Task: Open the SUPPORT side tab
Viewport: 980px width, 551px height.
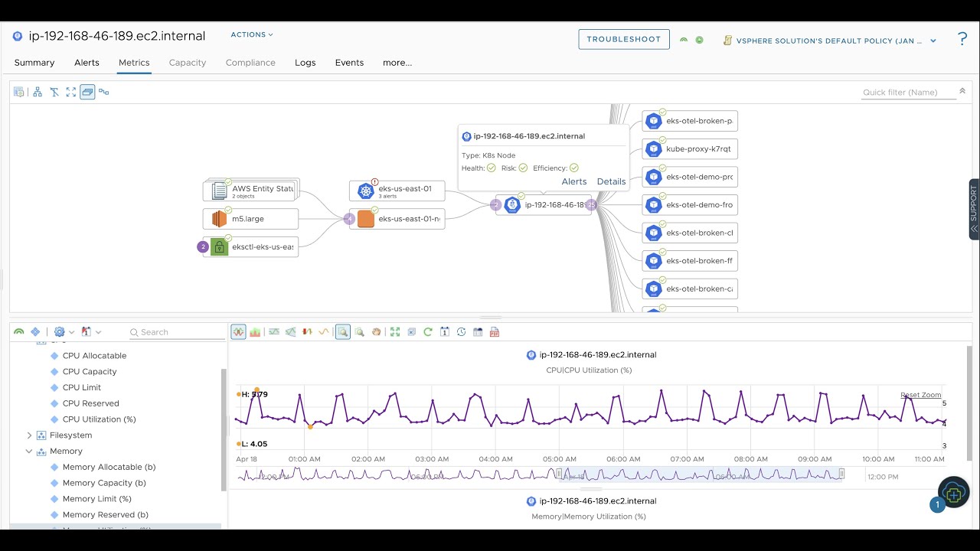Action: (x=974, y=210)
